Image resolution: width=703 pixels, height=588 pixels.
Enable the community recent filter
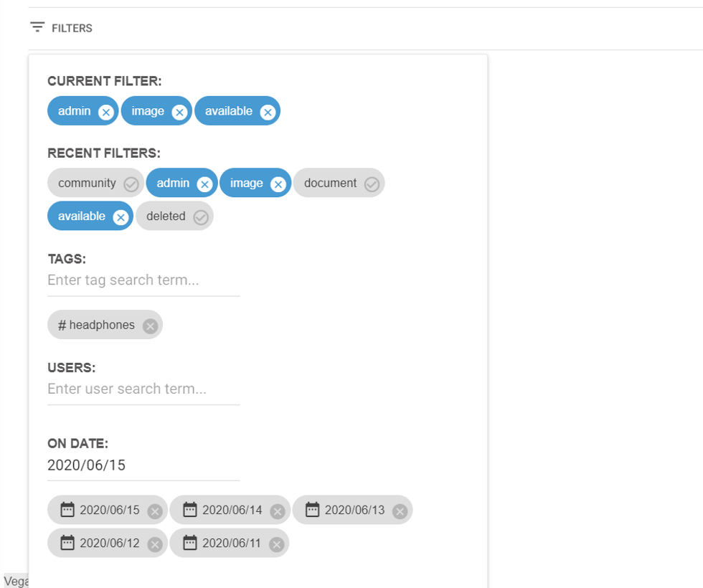(x=131, y=184)
